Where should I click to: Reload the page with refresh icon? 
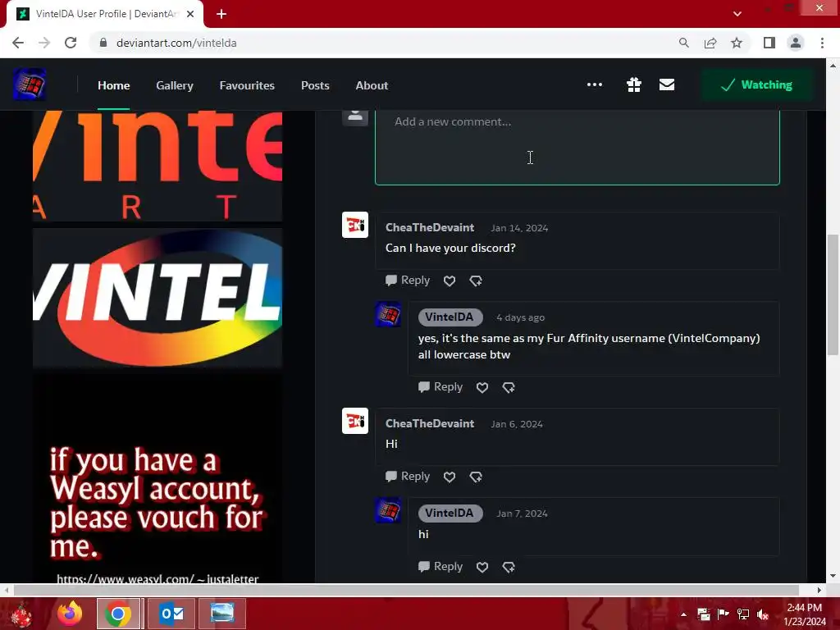71,43
